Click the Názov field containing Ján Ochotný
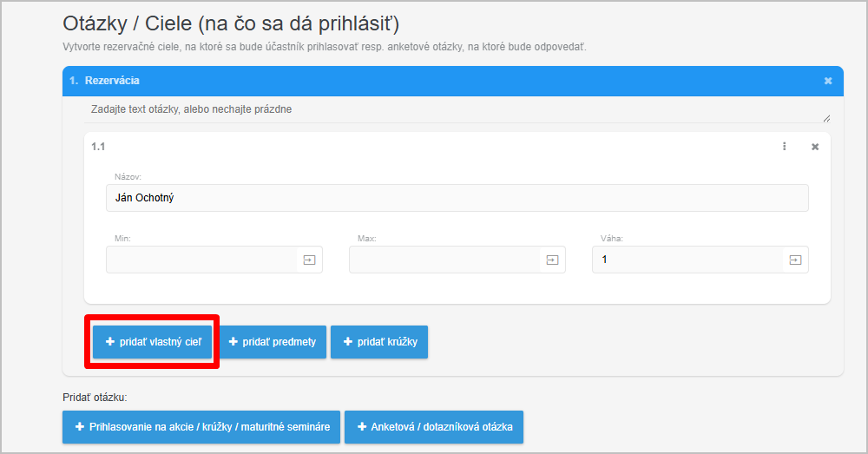Screen dimensions: 868x454 (x=457, y=198)
